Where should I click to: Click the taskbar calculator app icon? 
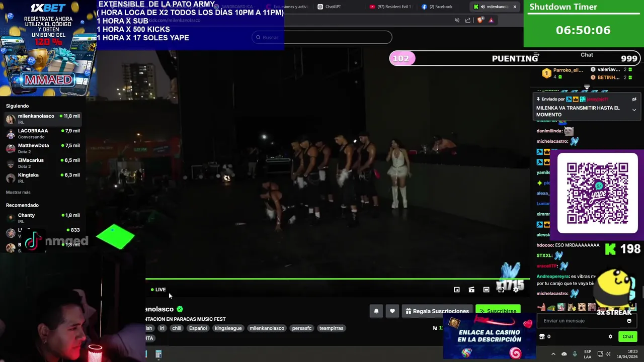coord(158,354)
